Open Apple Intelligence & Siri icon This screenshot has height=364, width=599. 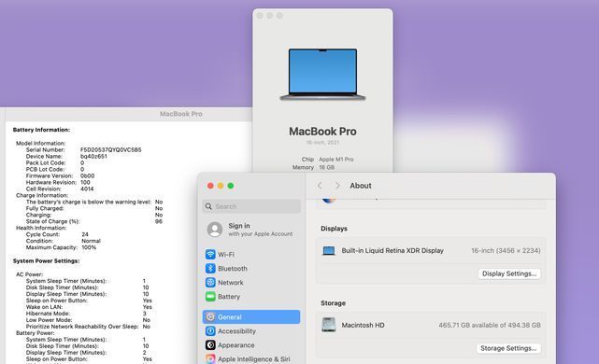pyautogui.click(x=210, y=359)
